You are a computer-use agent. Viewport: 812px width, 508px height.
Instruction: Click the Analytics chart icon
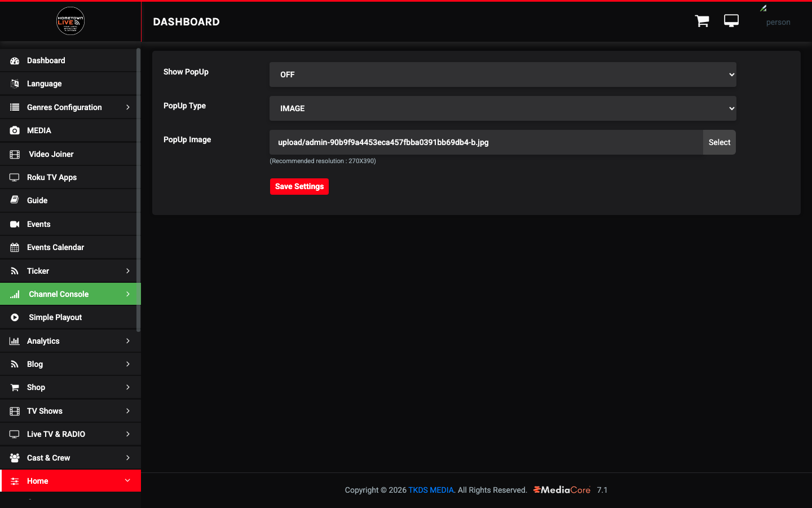(x=15, y=341)
